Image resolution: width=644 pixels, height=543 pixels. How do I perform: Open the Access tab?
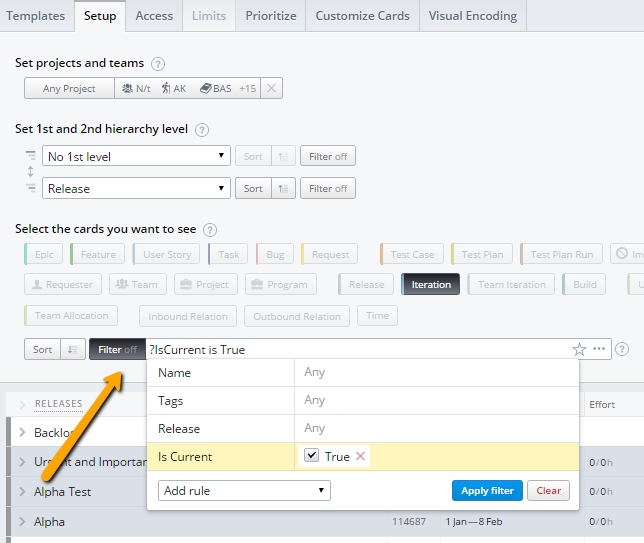click(x=154, y=16)
